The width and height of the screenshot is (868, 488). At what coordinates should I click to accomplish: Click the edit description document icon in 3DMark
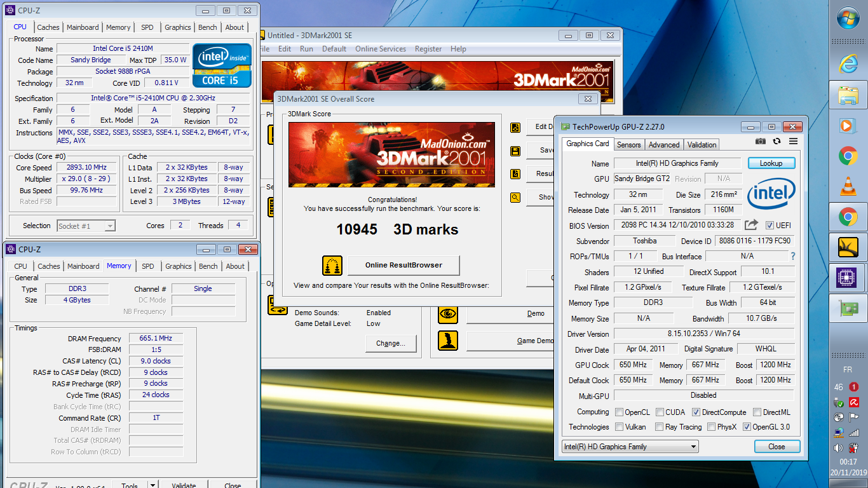tap(515, 127)
